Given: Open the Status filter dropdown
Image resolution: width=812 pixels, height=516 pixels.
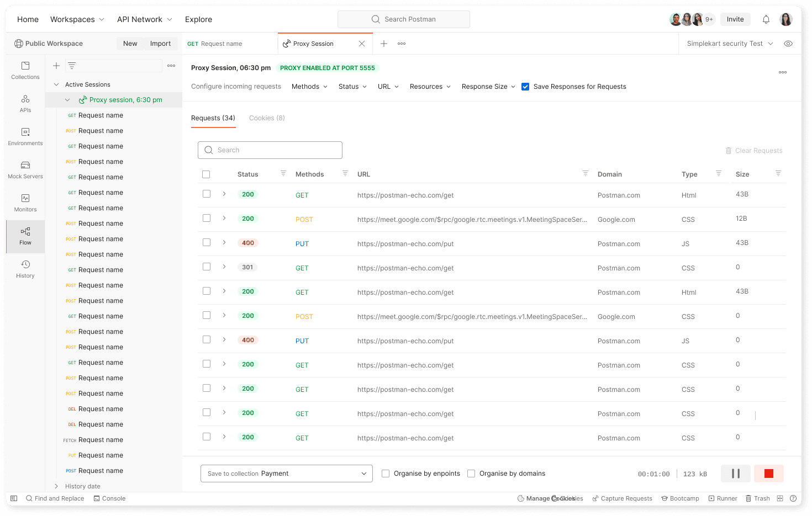Looking at the screenshot, I should coord(353,87).
